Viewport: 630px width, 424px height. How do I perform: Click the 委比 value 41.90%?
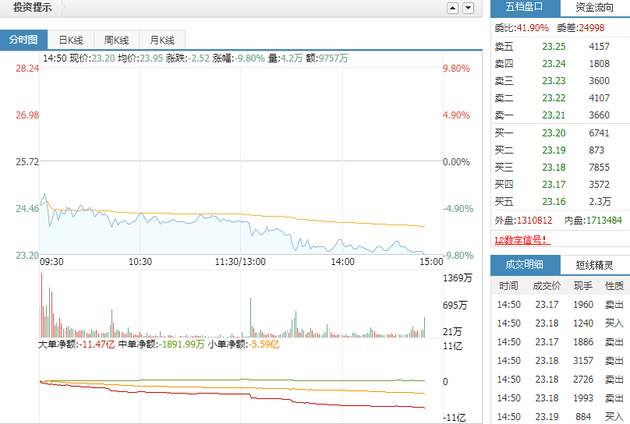pyautogui.click(x=532, y=28)
